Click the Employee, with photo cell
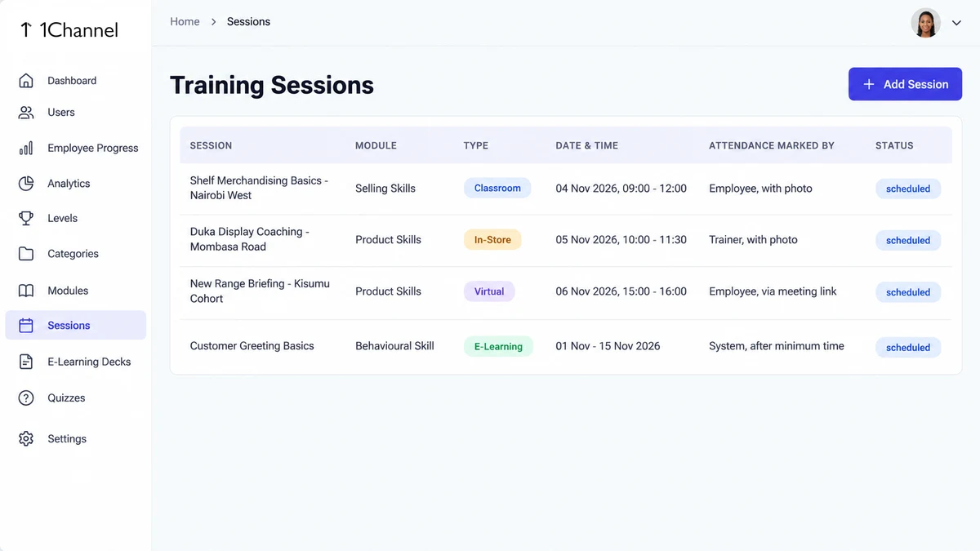 tap(760, 189)
